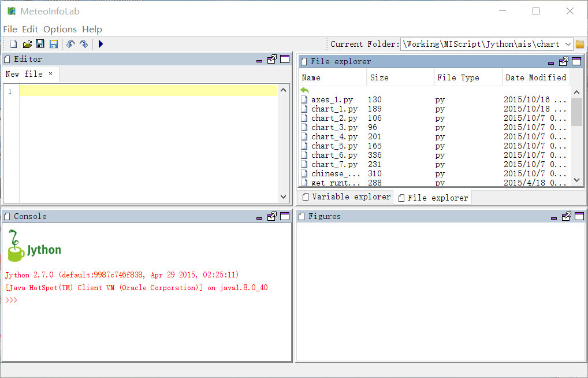Minimize the Figures panel
Viewport: 588px width, 378px height.
pyautogui.click(x=554, y=217)
